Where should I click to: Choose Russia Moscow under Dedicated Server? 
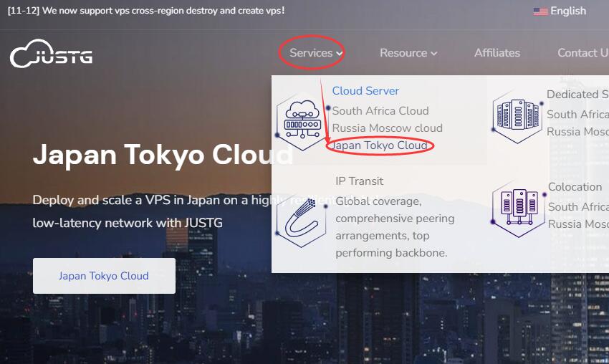[577, 132]
